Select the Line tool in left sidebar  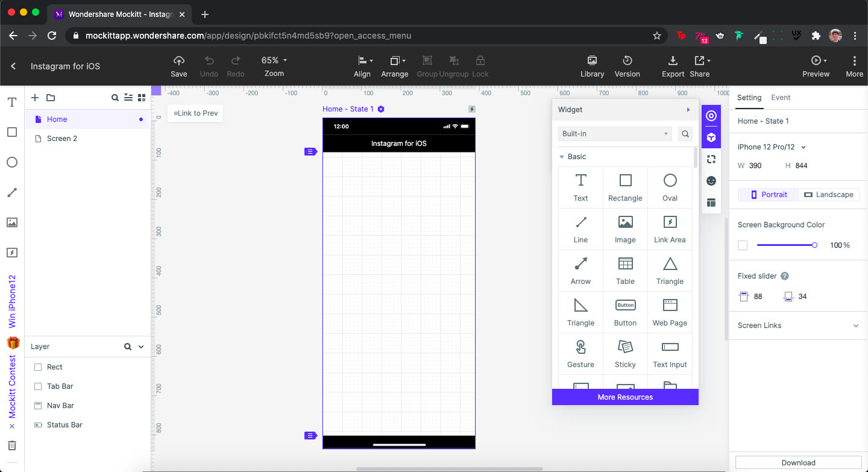coord(11,192)
